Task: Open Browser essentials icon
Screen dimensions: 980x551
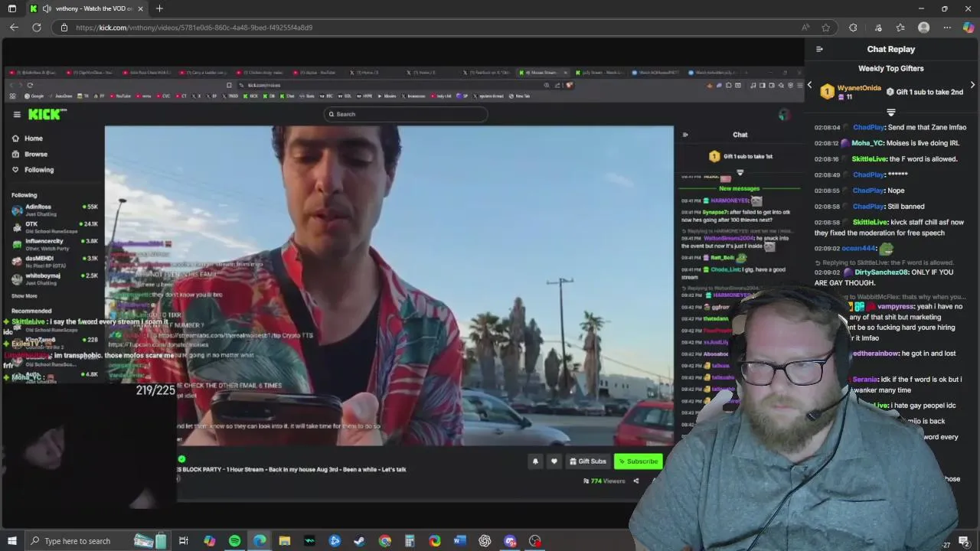Action: (x=877, y=28)
